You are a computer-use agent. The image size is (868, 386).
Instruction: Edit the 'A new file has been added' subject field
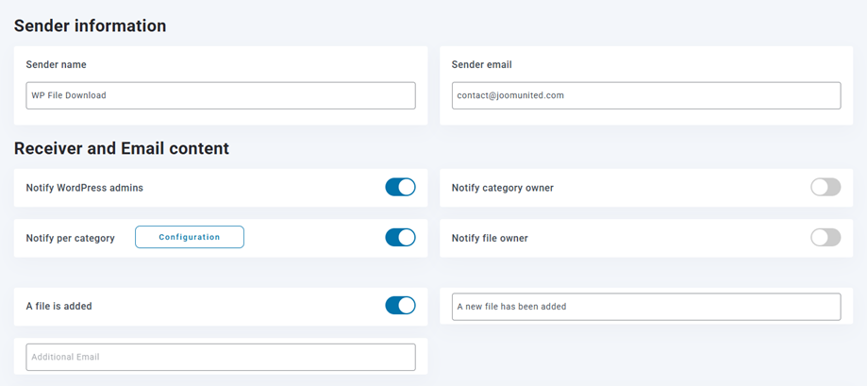pyautogui.click(x=645, y=307)
